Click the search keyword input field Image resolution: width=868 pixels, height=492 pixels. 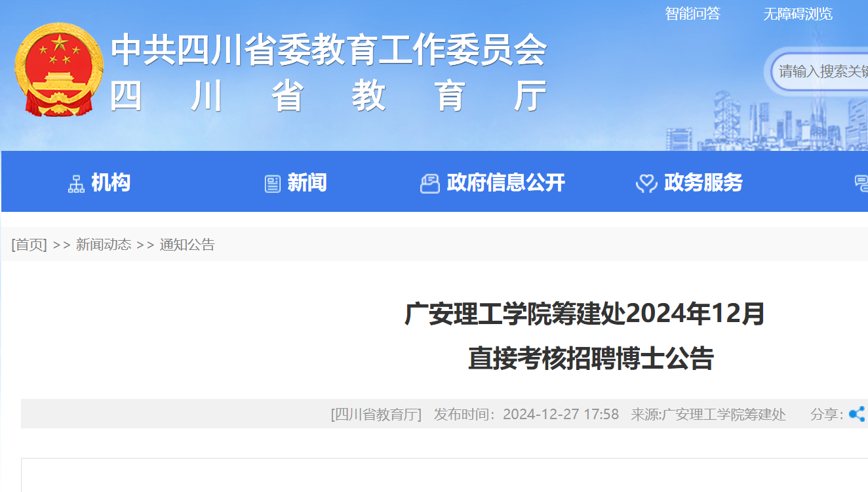click(x=819, y=71)
